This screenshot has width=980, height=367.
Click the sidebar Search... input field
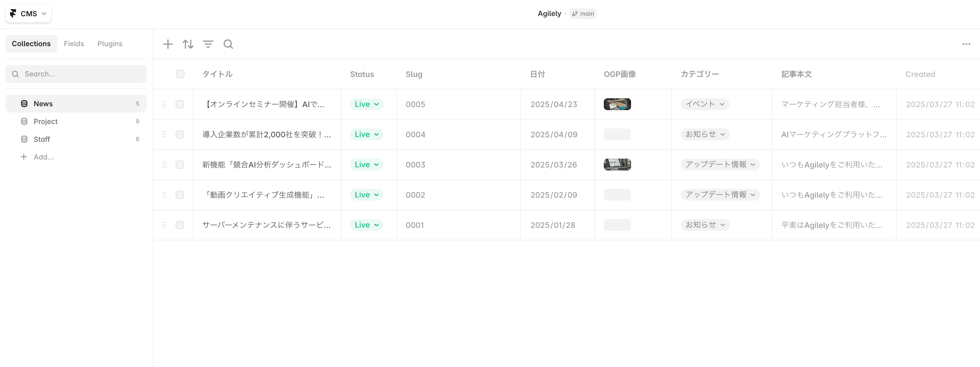pyautogui.click(x=76, y=74)
